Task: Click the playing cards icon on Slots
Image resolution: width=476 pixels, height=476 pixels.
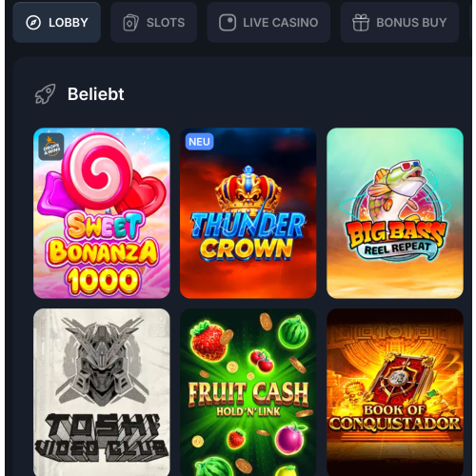Action: click(130, 23)
